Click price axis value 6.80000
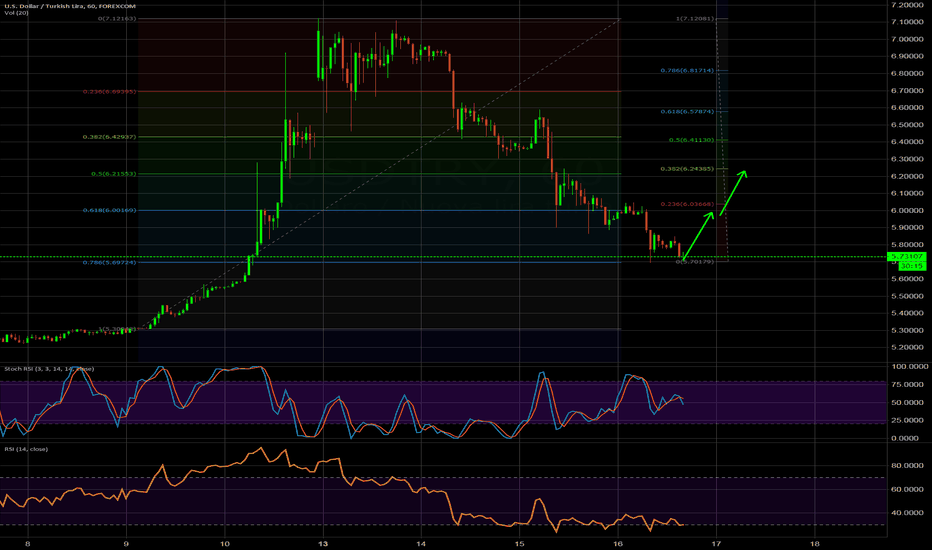The height and width of the screenshot is (550, 932). coord(907,74)
